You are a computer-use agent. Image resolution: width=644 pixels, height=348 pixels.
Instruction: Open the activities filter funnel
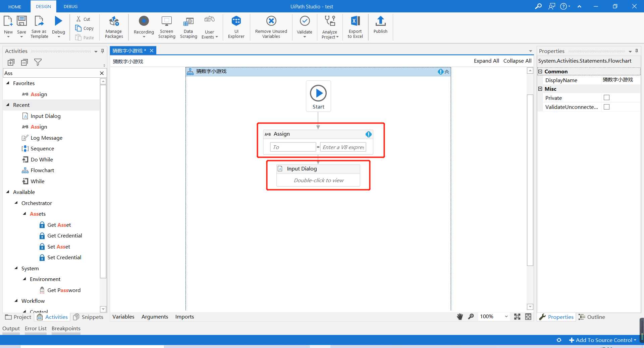click(38, 62)
